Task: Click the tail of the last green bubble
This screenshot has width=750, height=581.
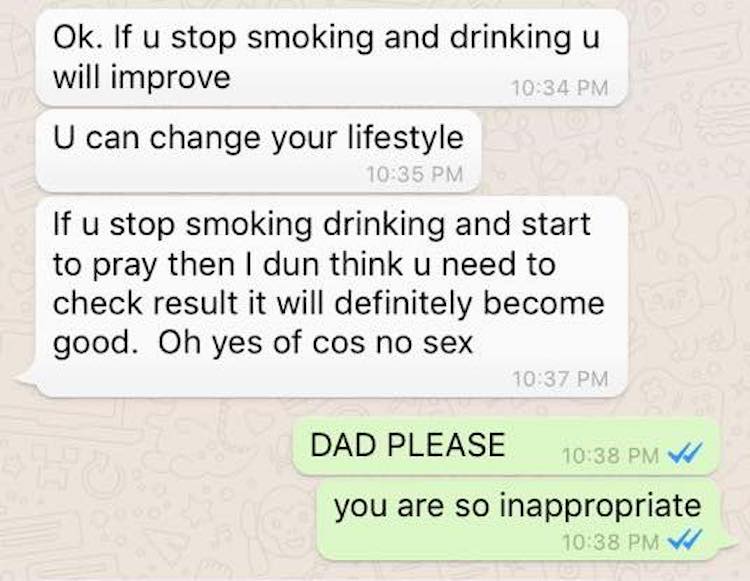Action: click(x=727, y=543)
